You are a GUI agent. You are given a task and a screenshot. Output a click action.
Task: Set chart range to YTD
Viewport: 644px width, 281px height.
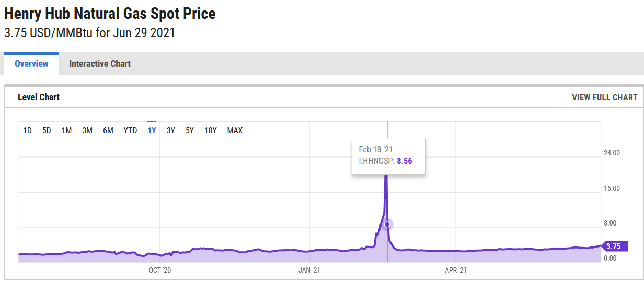[130, 131]
